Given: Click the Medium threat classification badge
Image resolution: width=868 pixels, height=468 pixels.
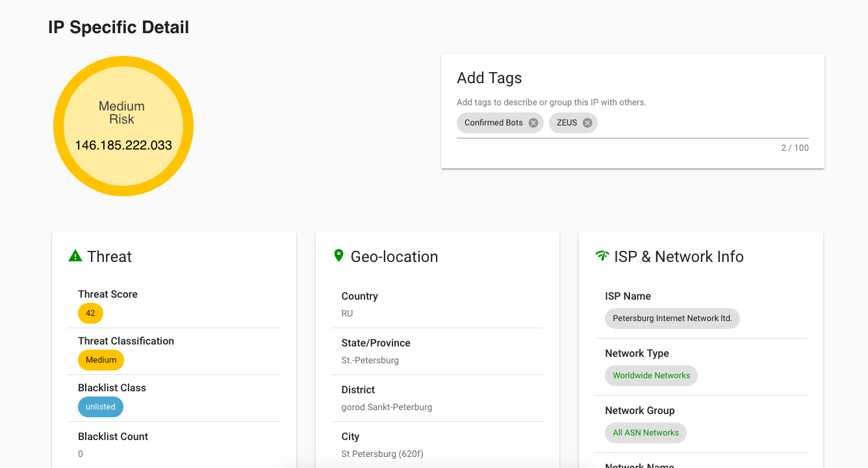Looking at the screenshot, I should point(101,360).
